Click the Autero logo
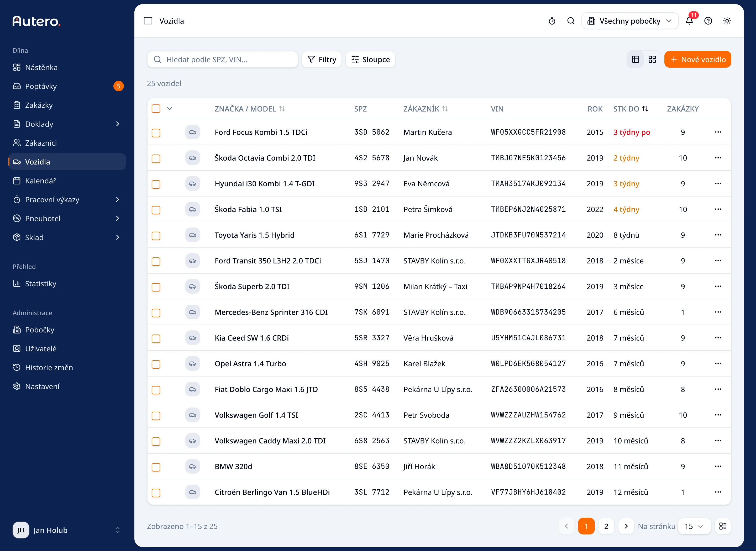This screenshot has width=756, height=551. coord(37,21)
